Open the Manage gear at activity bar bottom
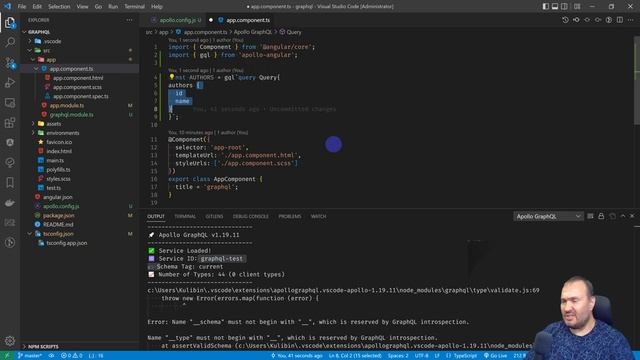Image resolution: width=640 pixels, height=360 pixels. [x=10, y=341]
